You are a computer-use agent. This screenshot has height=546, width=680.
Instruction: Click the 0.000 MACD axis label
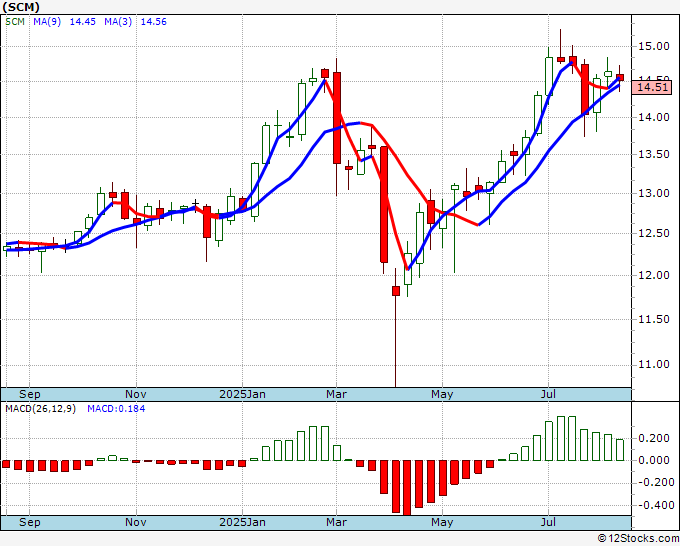(x=654, y=460)
